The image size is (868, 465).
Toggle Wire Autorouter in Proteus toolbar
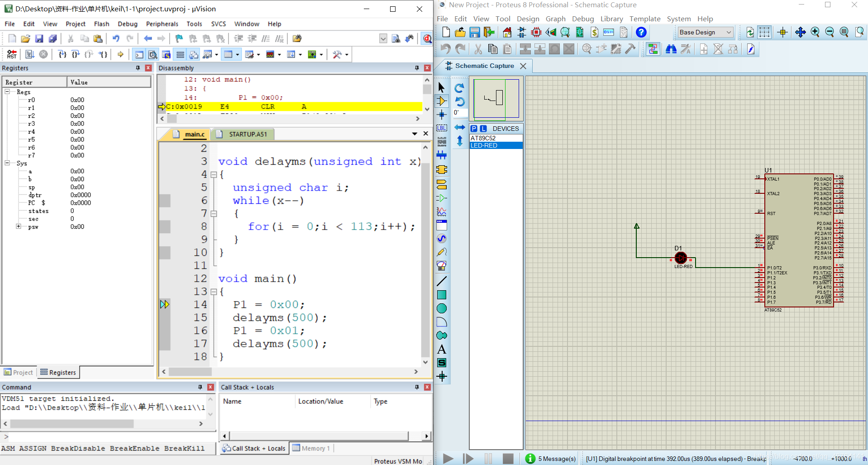tap(653, 49)
